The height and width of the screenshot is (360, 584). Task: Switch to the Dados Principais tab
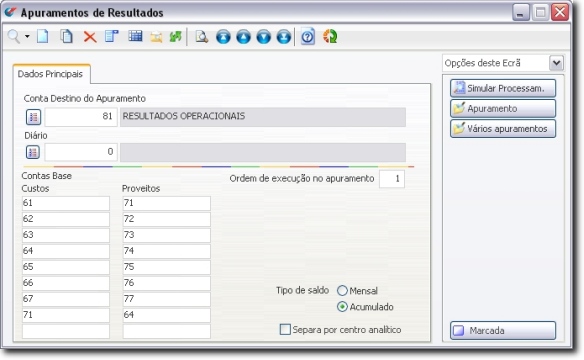[x=50, y=74]
